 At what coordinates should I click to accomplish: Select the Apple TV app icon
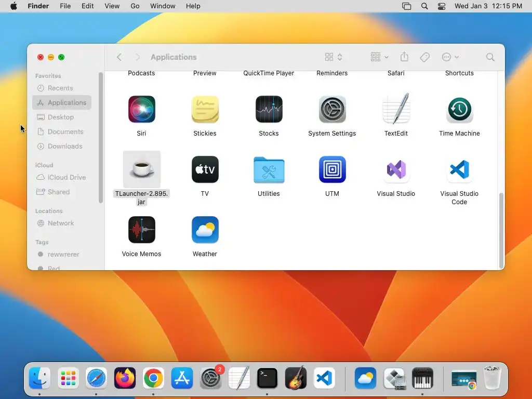pyautogui.click(x=205, y=169)
